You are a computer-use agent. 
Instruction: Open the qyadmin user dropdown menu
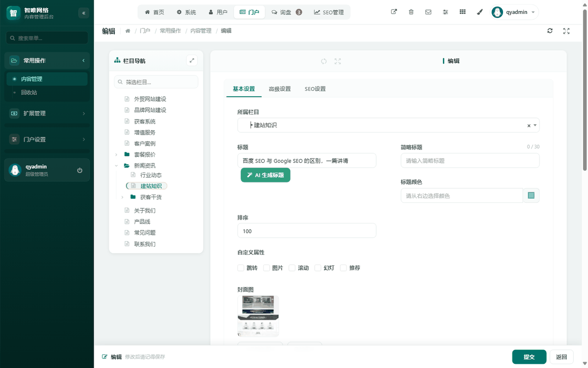point(514,12)
